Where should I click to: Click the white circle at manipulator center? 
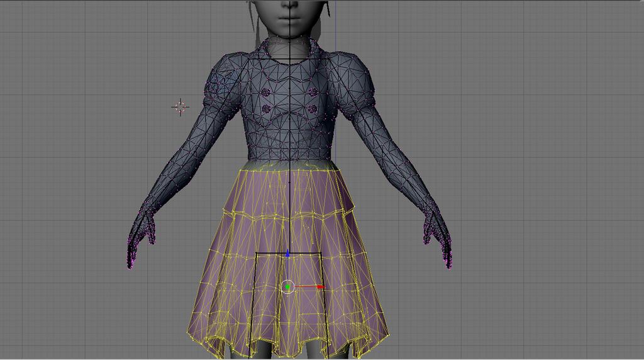click(288, 287)
